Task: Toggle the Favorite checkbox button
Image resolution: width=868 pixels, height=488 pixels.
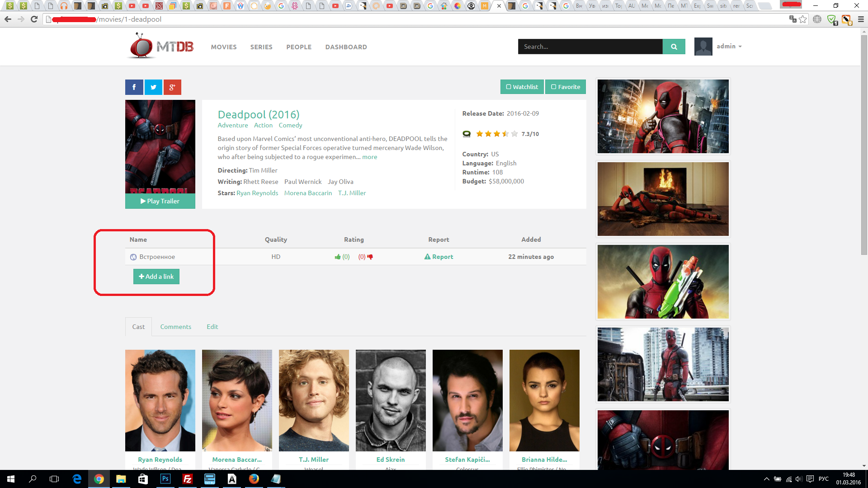Action: [x=565, y=87]
